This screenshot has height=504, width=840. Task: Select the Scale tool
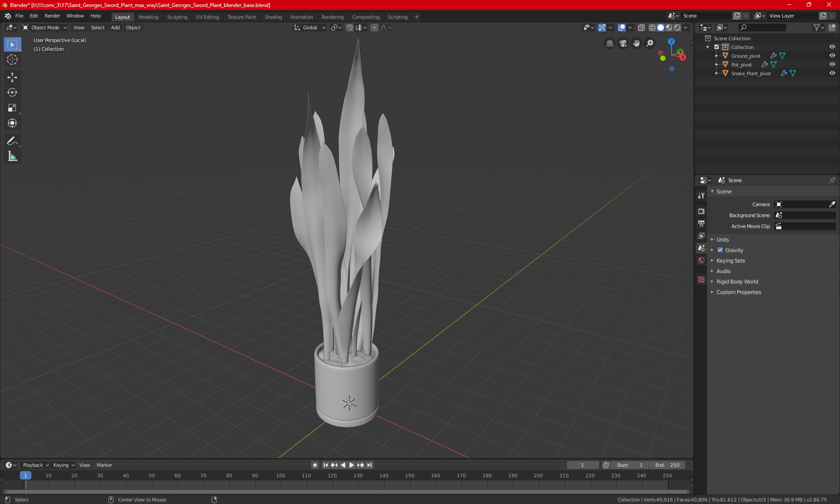point(12,108)
